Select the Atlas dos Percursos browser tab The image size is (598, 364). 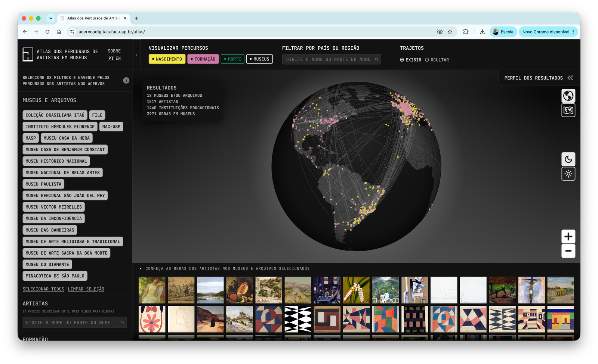click(x=93, y=18)
